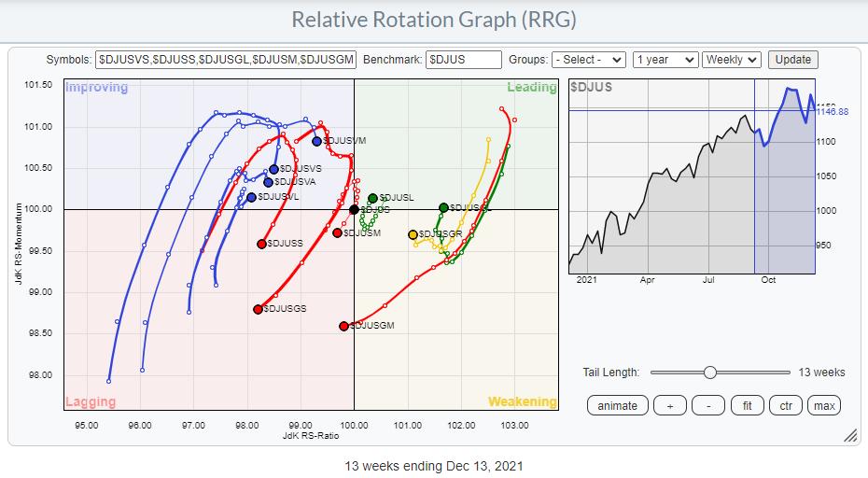Open the 1 year period dropdown

click(x=665, y=59)
